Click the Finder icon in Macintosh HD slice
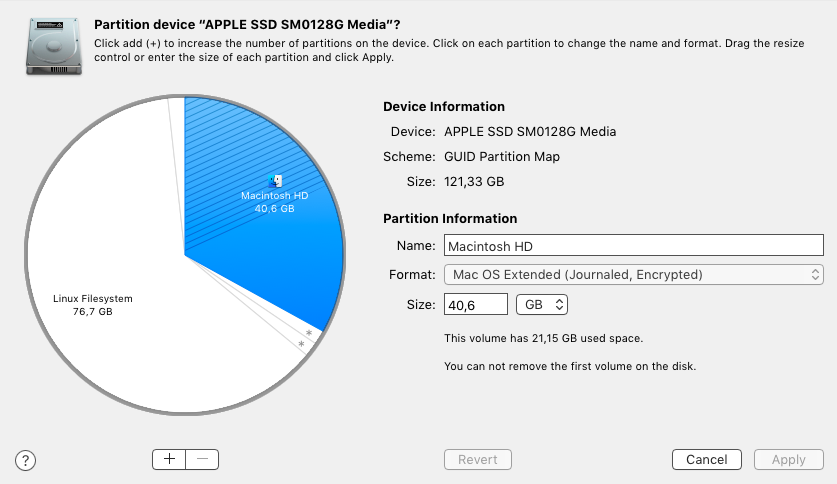The image size is (837, 484). [x=275, y=181]
